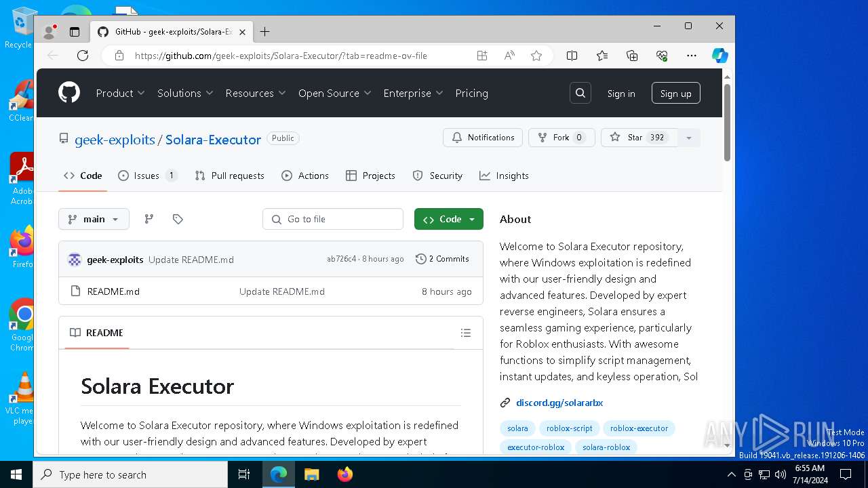Select the README tab
868x488 pixels.
96,333
